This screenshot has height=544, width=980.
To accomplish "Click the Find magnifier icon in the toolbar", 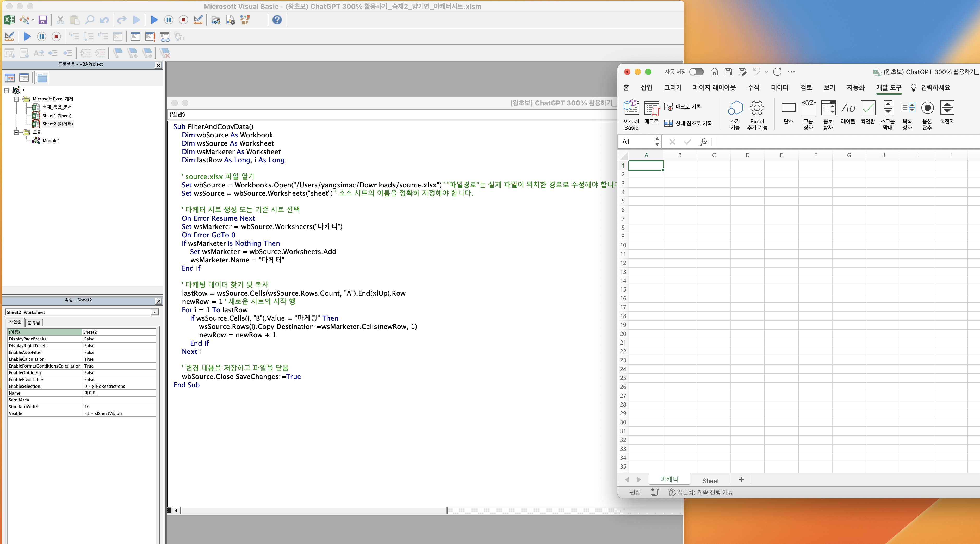I will click(x=89, y=20).
